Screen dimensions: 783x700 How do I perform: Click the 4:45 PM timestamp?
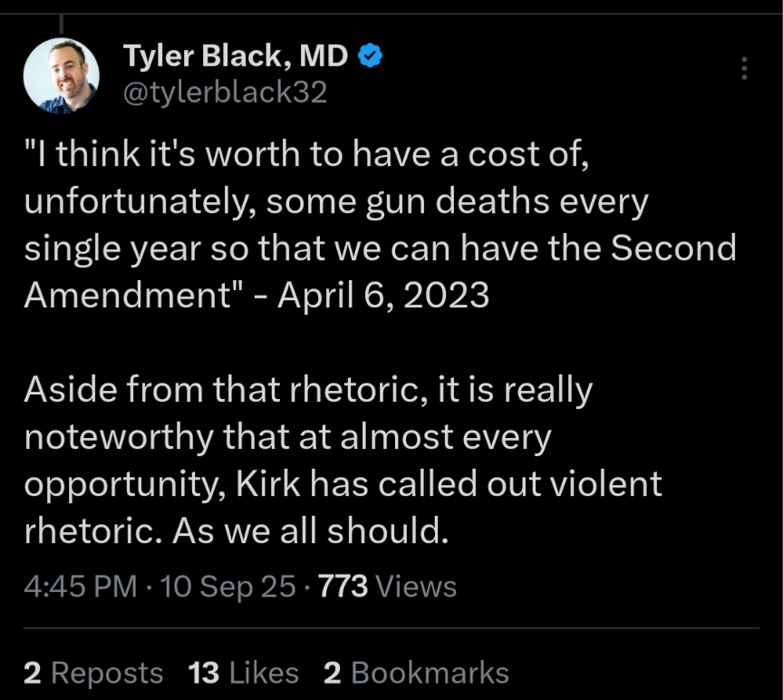pos(81,586)
